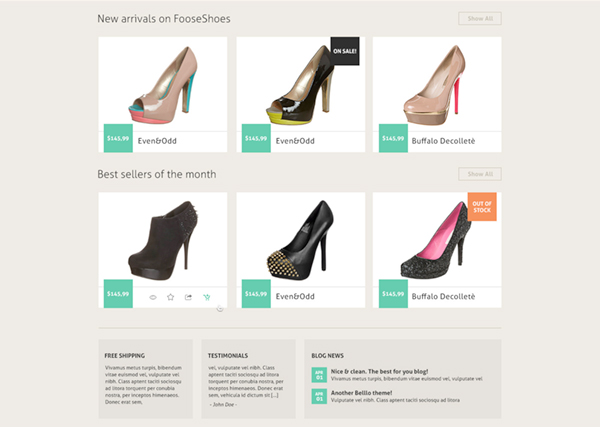Screen dimensions: 600x427
Task: Click the ON SALE! badge on the black peep-toe
Action: (x=345, y=51)
